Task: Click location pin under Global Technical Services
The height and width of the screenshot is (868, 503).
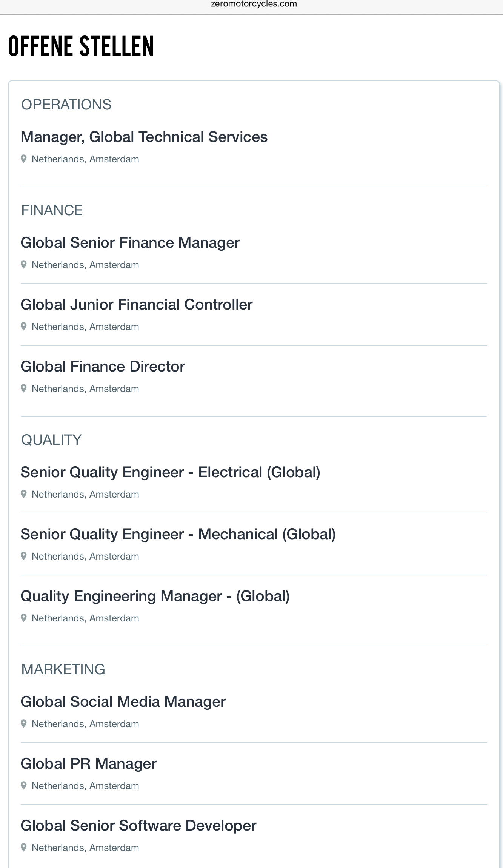Action: 24,159
